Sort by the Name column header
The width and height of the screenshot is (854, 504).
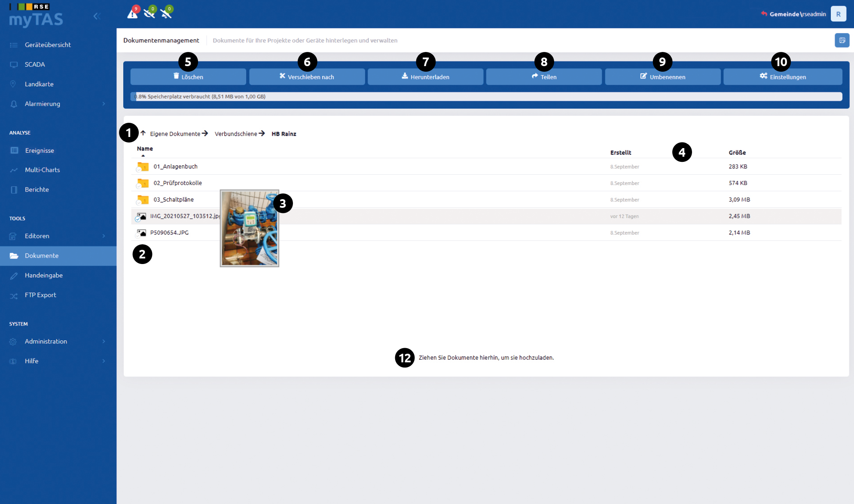[145, 149]
